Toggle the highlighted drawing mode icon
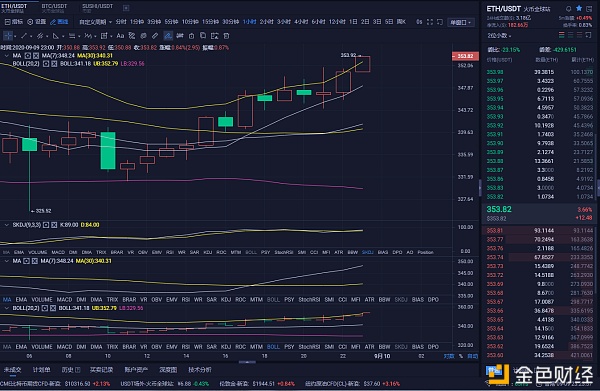The height and width of the screenshot is (391, 600). pos(168,36)
